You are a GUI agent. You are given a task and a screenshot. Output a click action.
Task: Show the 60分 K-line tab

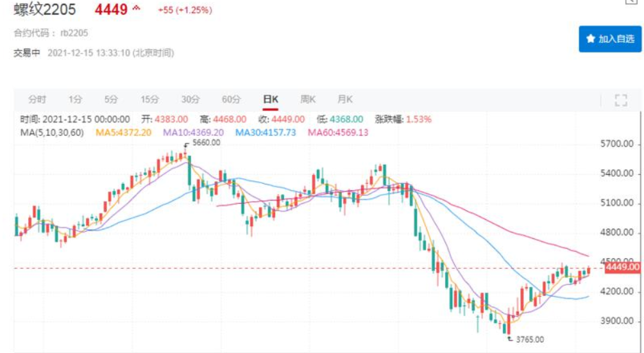[x=231, y=99]
